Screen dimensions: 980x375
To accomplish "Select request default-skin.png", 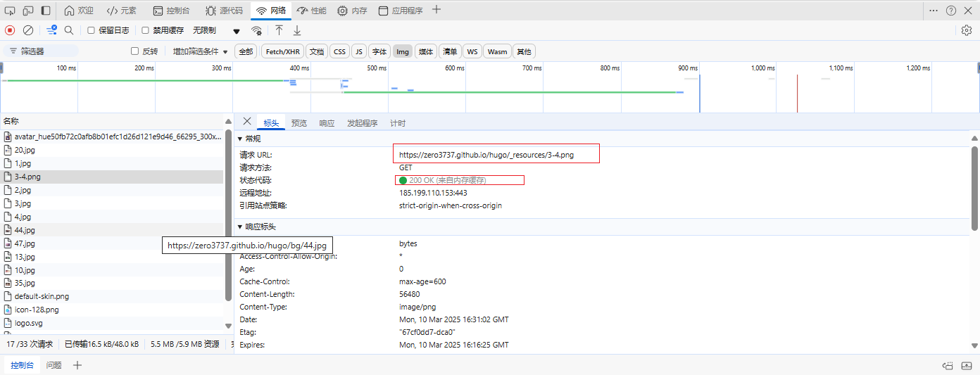I will (x=112, y=296).
